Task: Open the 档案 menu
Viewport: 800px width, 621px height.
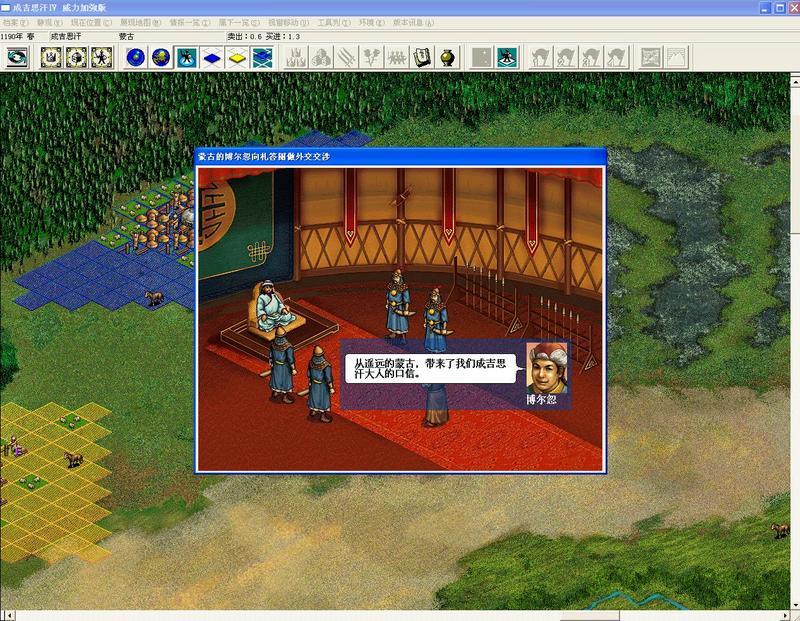Action: 15,23
